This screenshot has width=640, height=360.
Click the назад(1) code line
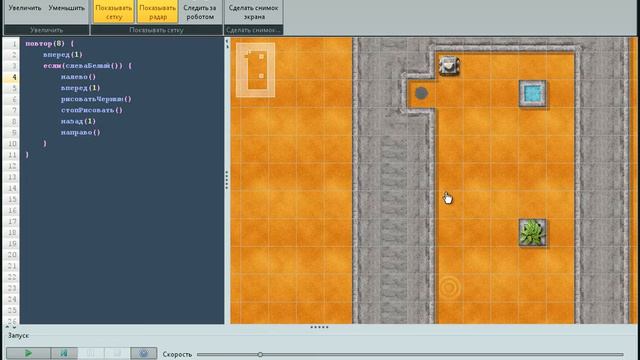coord(78,121)
